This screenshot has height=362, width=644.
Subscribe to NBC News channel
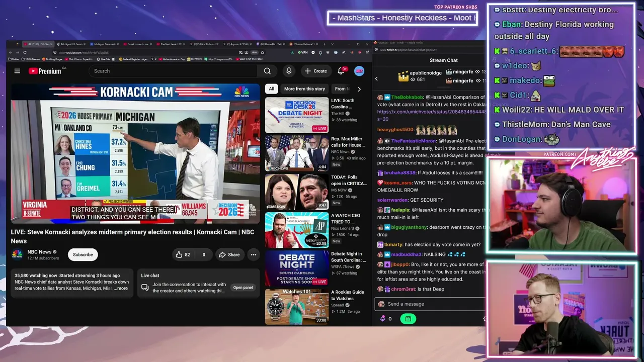[83, 255]
